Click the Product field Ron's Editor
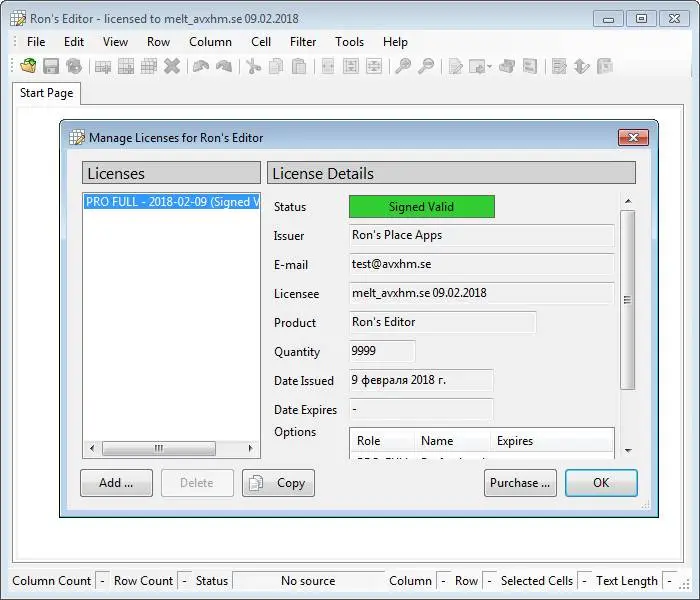 pyautogui.click(x=442, y=322)
